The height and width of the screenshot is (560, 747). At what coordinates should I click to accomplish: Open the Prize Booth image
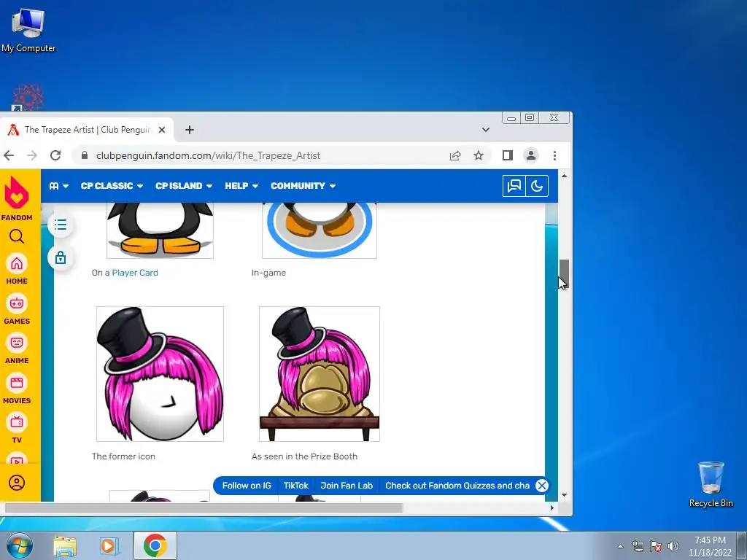320,374
